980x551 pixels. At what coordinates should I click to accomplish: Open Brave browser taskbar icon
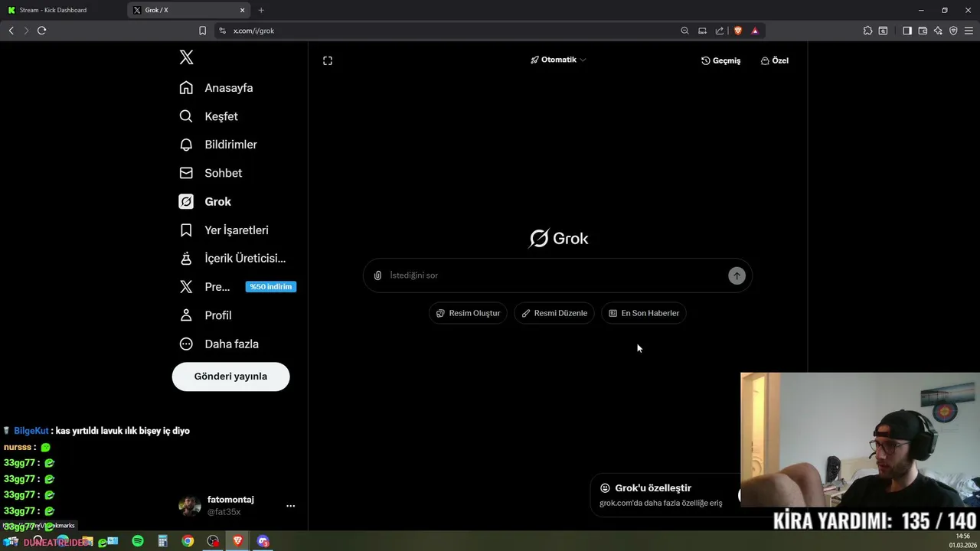(x=237, y=541)
